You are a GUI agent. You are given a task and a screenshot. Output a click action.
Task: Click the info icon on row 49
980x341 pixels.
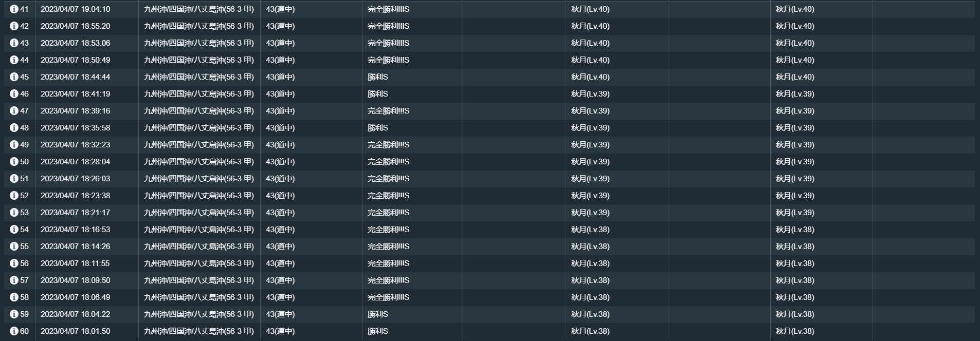pyautogui.click(x=14, y=145)
